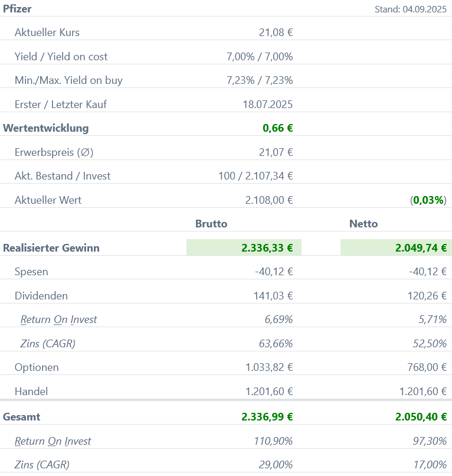Image resolution: width=452 pixels, height=476 pixels.
Task: Click the 'Aktueller Wert' label
Action: tap(48, 200)
